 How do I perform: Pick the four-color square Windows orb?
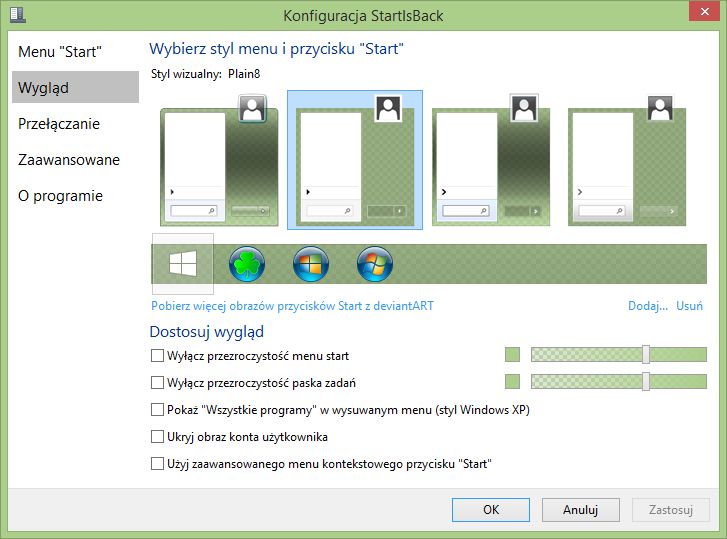pos(311,264)
